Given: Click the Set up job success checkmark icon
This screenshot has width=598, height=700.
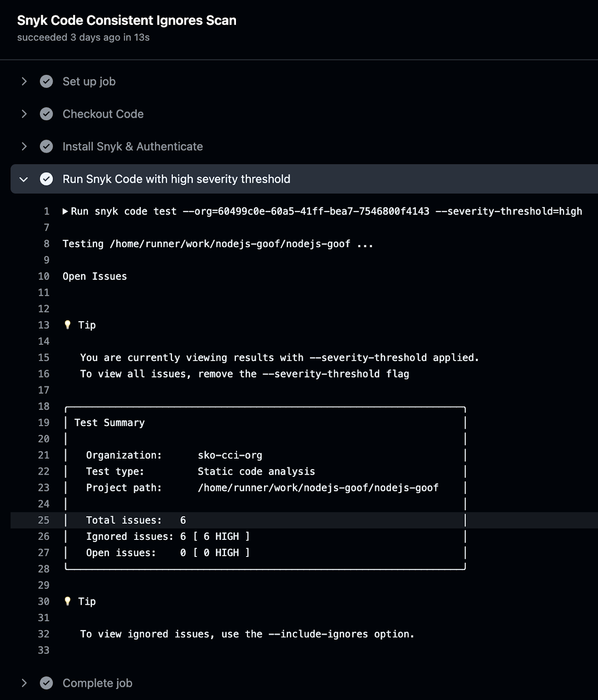Looking at the screenshot, I should coord(46,81).
